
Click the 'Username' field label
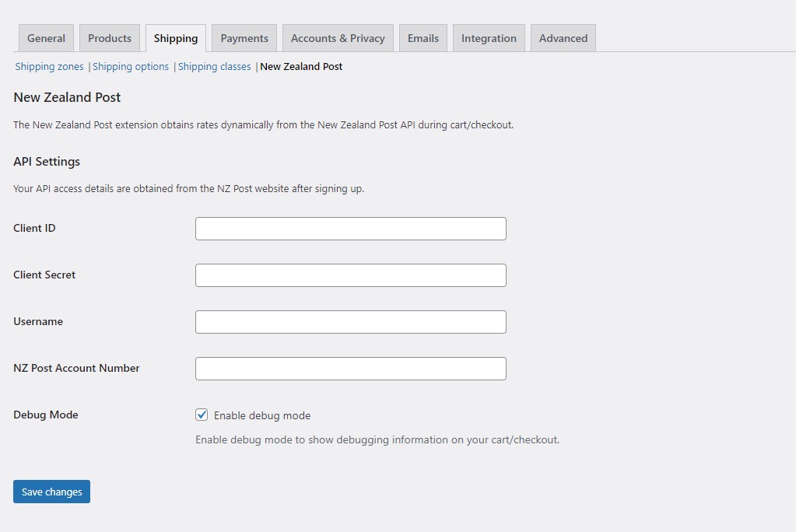click(x=38, y=321)
